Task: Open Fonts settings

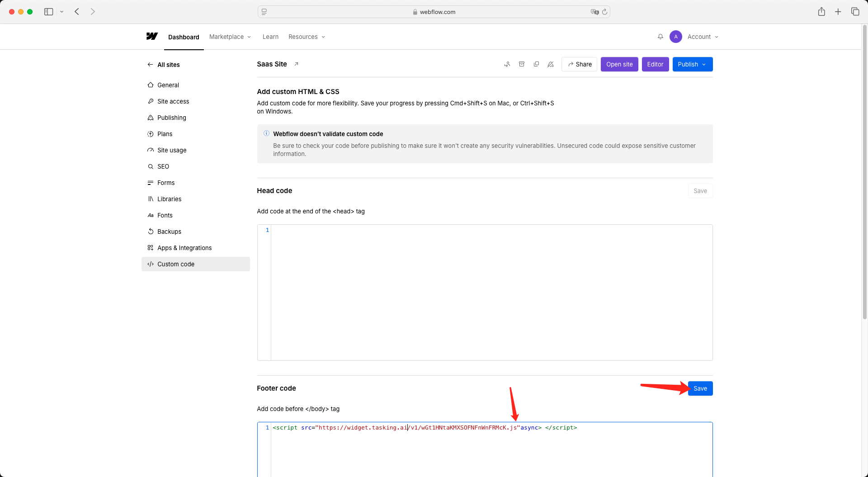Action: coord(195,215)
